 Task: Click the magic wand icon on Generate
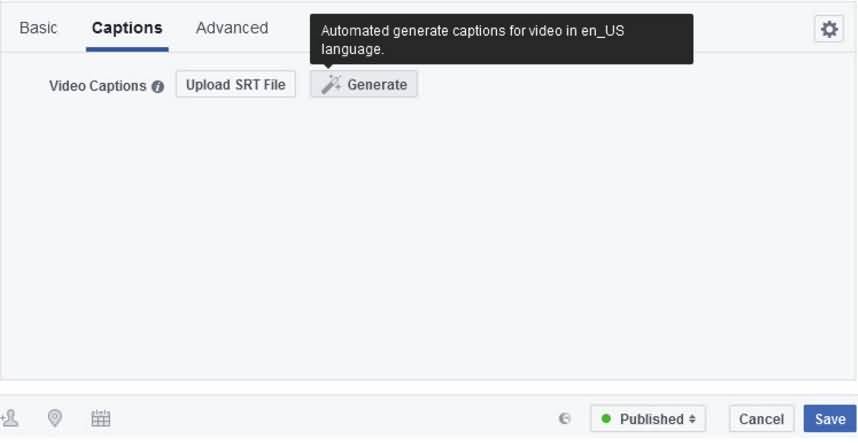pos(330,85)
